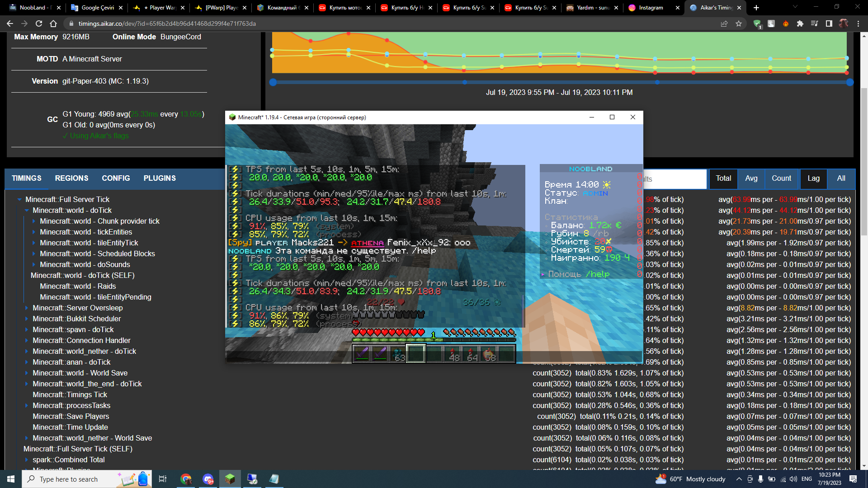Open a new browser tab

point(756,8)
